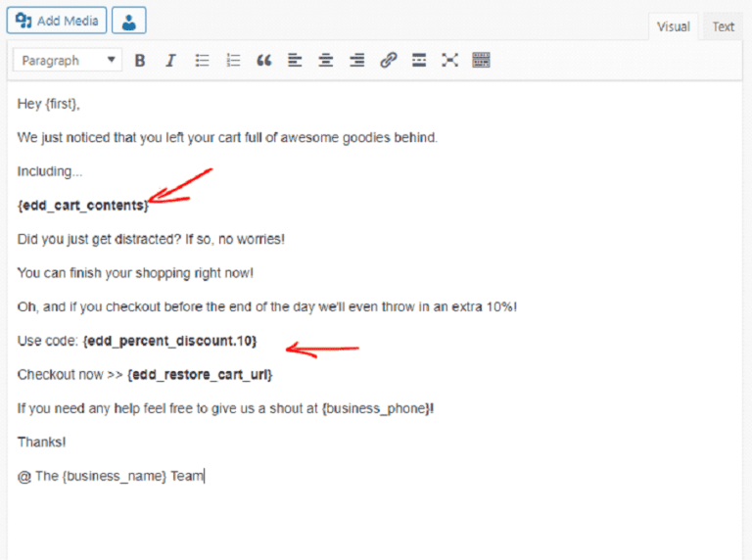This screenshot has width=752, height=560.
Task: Insert or edit link
Action: [x=388, y=61]
